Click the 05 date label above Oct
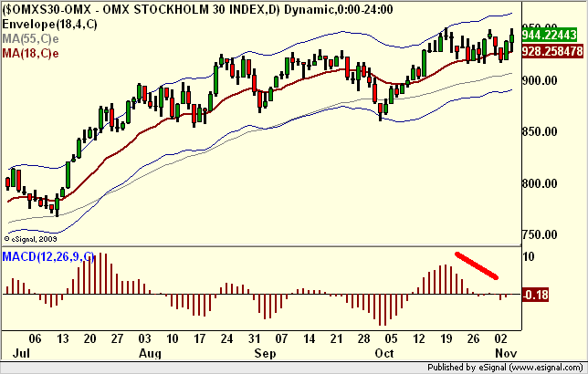Screen dimensions: 588x374 click(391, 338)
